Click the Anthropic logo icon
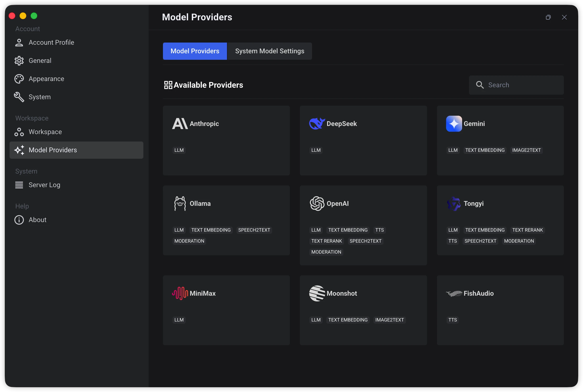Image resolution: width=583 pixels, height=392 pixels. pos(180,124)
